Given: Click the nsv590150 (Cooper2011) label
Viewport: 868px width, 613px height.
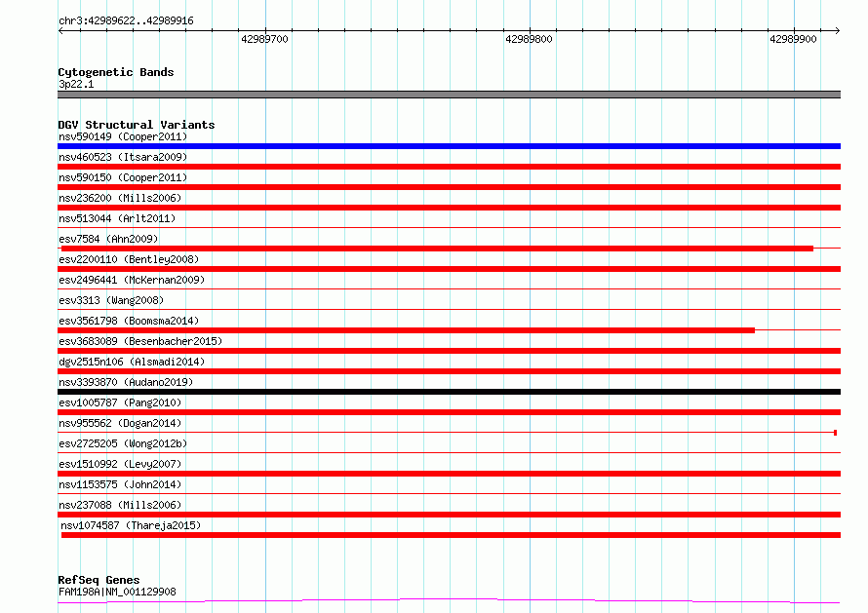Looking at the screenshot, I should point(123,177).
